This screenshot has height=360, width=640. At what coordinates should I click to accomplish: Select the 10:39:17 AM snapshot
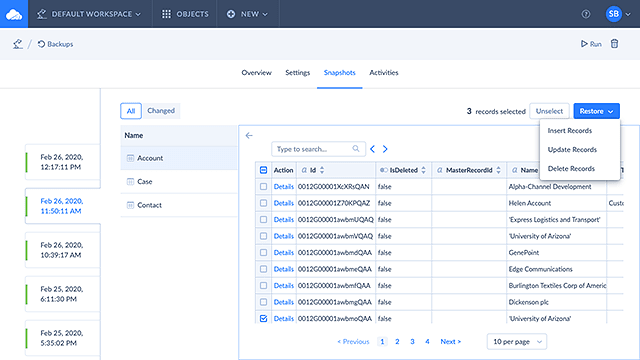pos(63,250)
